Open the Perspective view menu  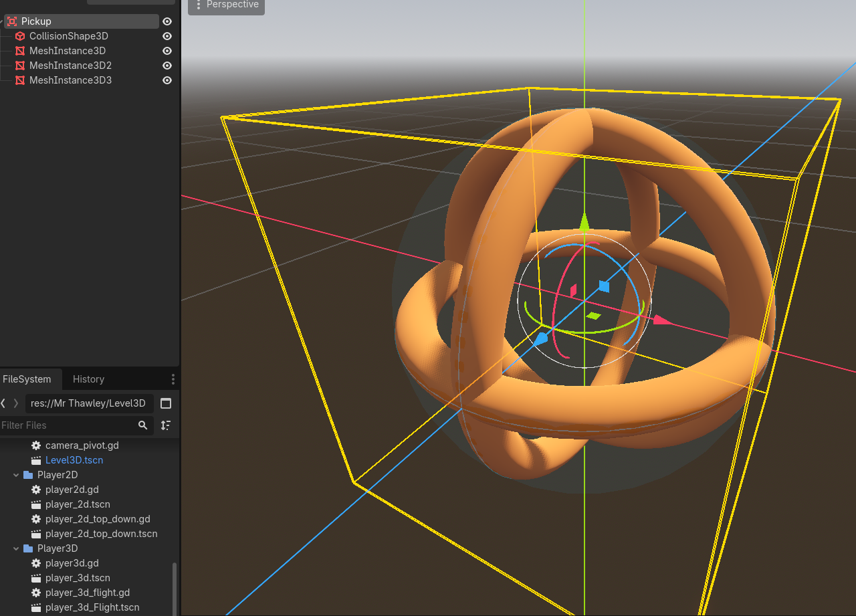(226, 6)
